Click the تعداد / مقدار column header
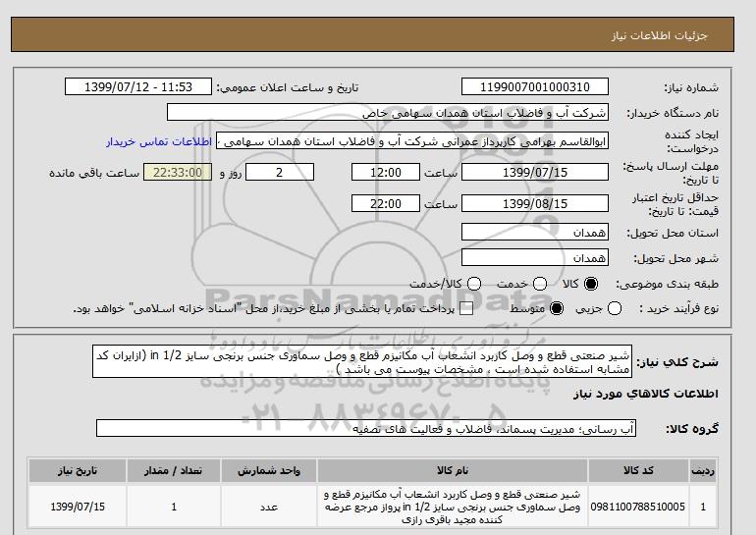 174,471
